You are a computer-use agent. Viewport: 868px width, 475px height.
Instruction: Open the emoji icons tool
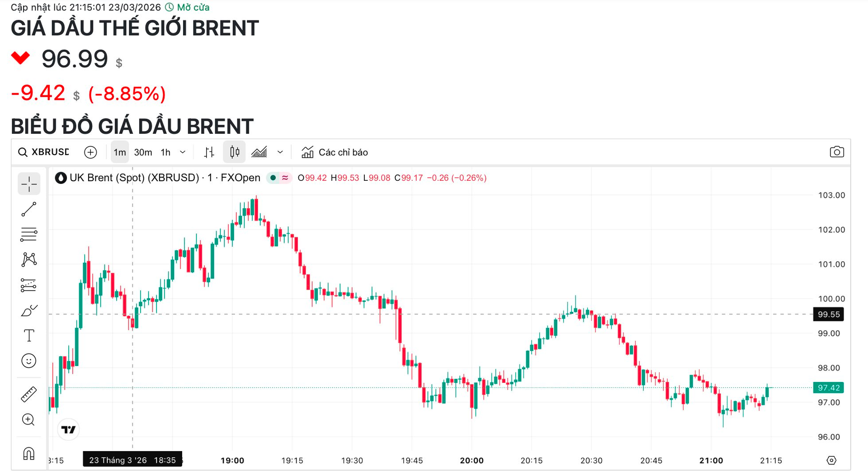[29, 361]
